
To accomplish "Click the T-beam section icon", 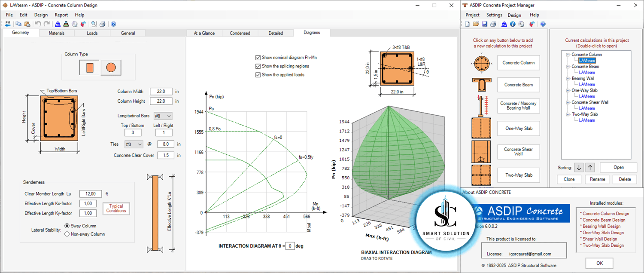I will [x=481, y=85].
